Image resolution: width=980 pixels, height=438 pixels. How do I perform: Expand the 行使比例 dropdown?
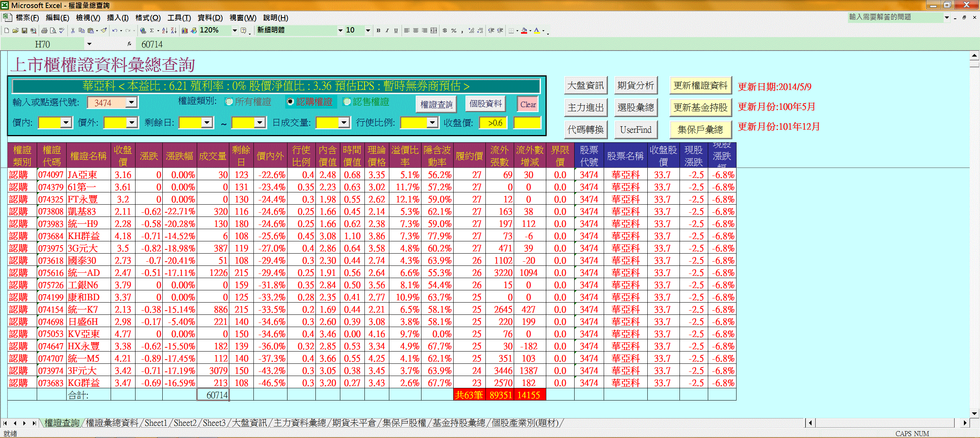(x=432, y=122)
